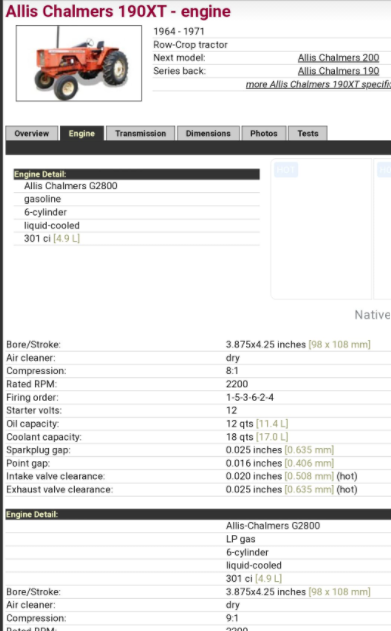
Task: Click the first 6-cylinder row
Action: 136,212
